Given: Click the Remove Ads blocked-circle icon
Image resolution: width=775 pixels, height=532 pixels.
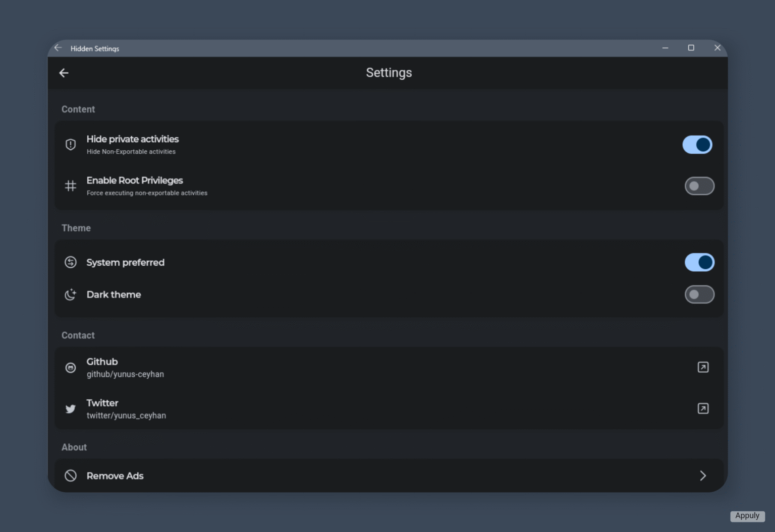Looking at the screenshot, I should [x=71, y=476].
